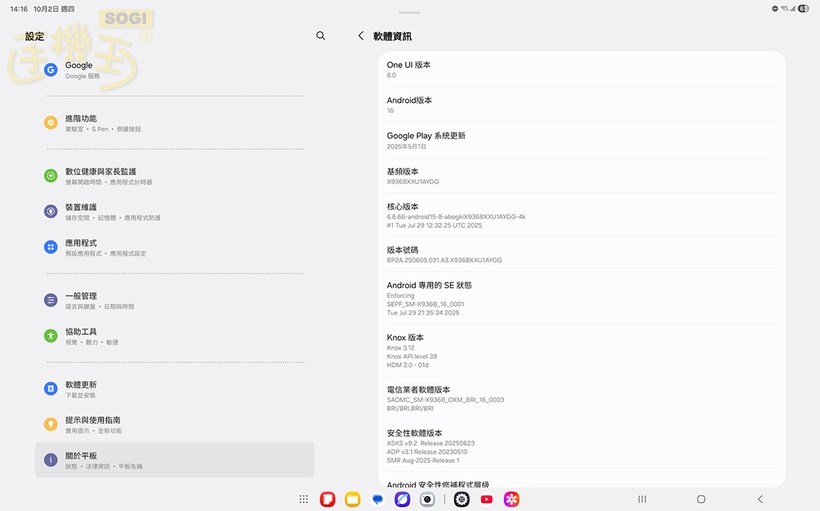Tap Google Play 系統更新 entry
The width and height of the screenshot is (820, 511).
[580, 140]
